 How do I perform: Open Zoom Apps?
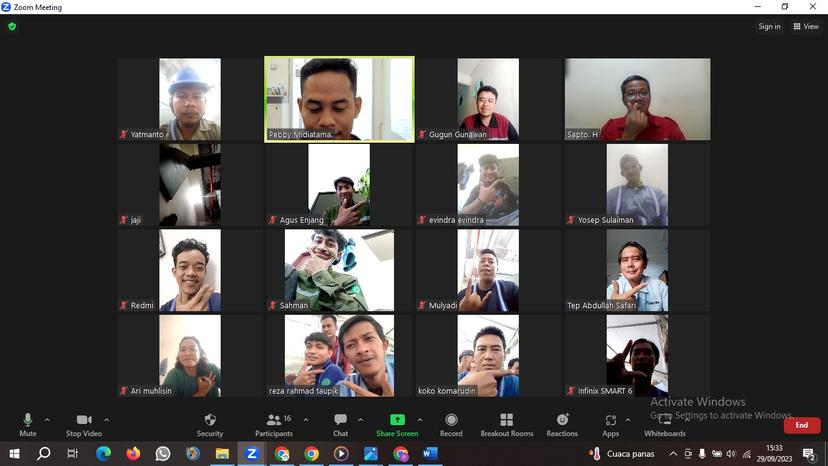tap(610, 425)
